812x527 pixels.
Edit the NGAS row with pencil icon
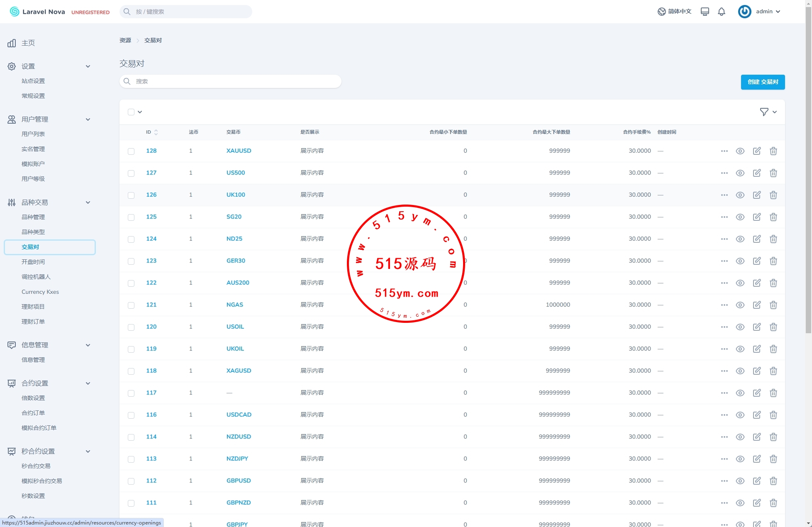756,305
